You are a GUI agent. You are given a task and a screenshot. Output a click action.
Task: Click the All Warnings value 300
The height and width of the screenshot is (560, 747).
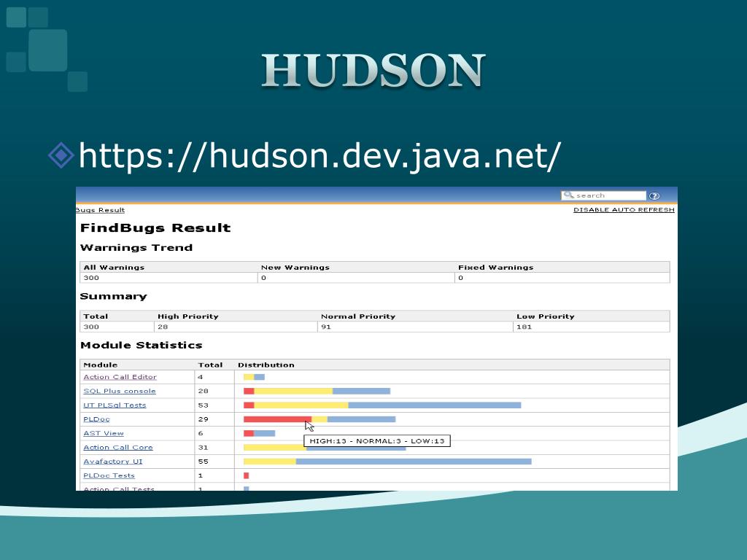91,278
